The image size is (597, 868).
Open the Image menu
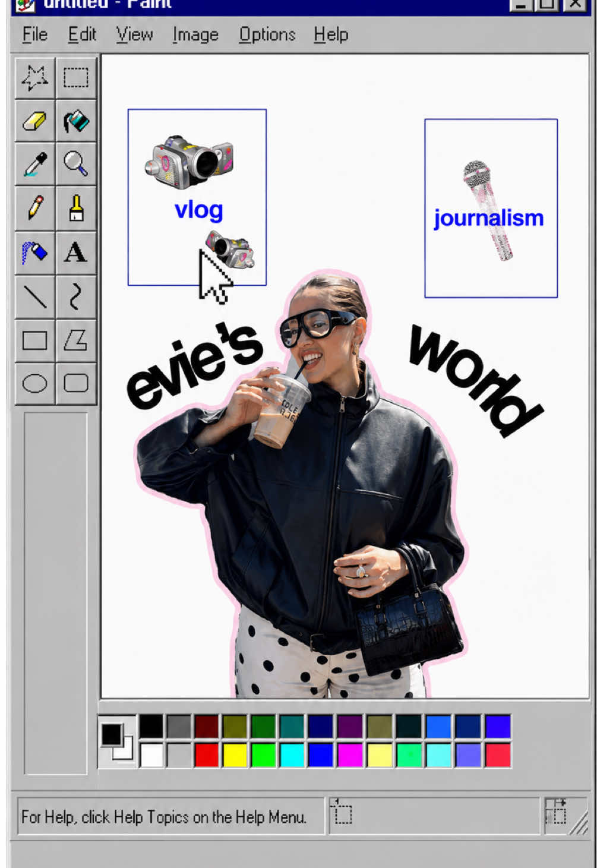[x=195, y=34]
